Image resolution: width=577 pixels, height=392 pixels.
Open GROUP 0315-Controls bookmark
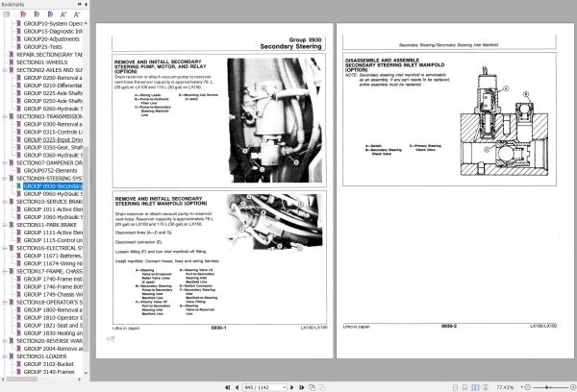[x=53, y=132]
